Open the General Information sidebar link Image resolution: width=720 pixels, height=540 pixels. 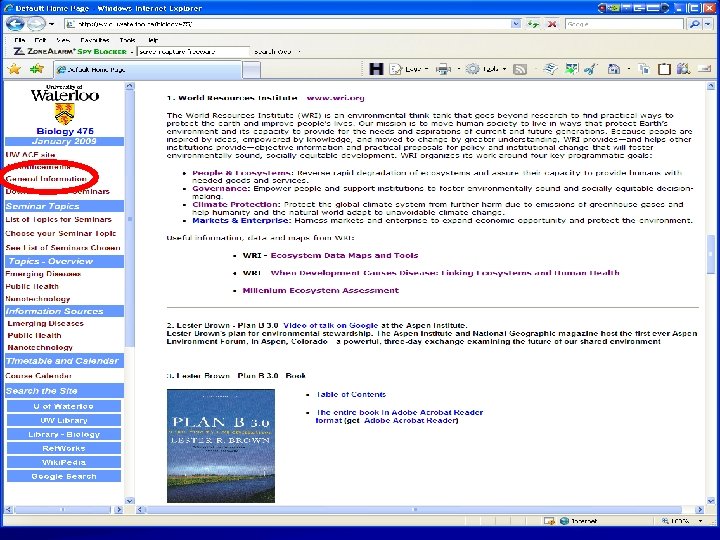click(x=46, y=179)
